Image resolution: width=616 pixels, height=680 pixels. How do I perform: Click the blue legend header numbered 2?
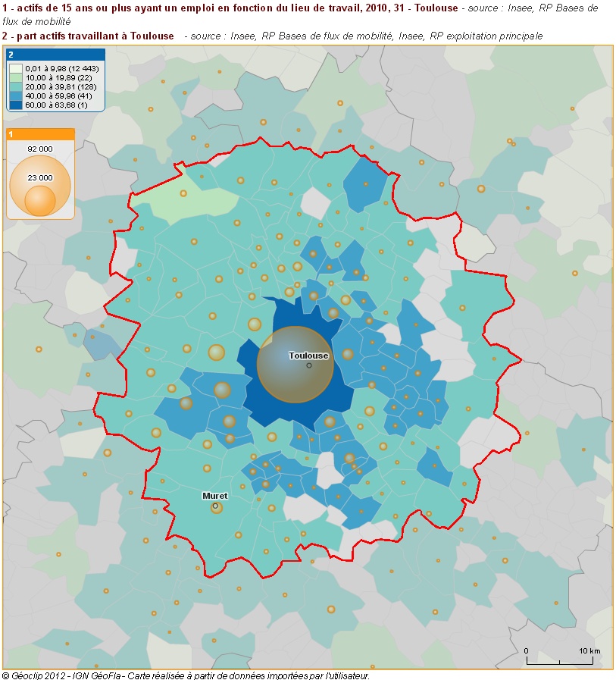tap(10, 56)
